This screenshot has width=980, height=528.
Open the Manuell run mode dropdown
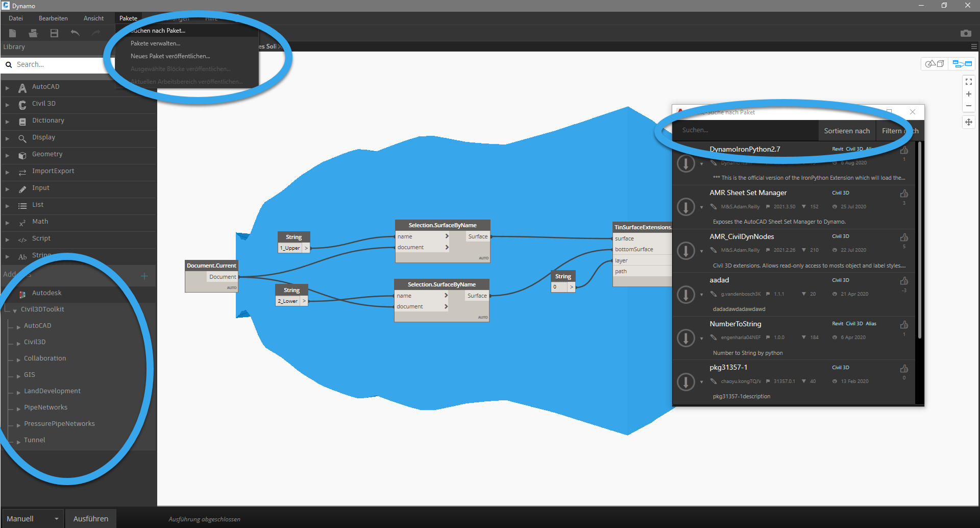point(32,518)
